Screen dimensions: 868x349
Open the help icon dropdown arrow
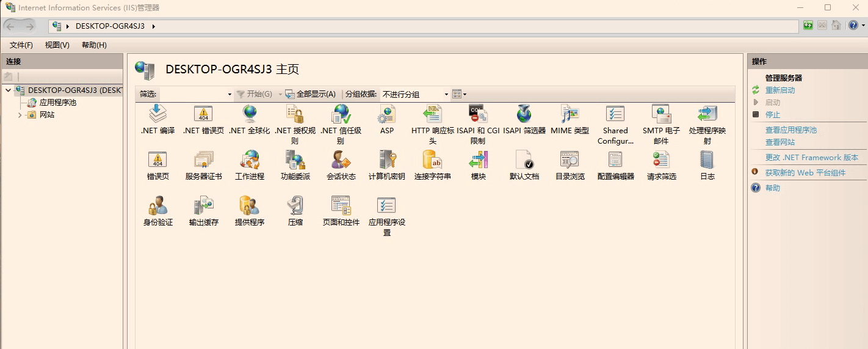tap(863, 26)
